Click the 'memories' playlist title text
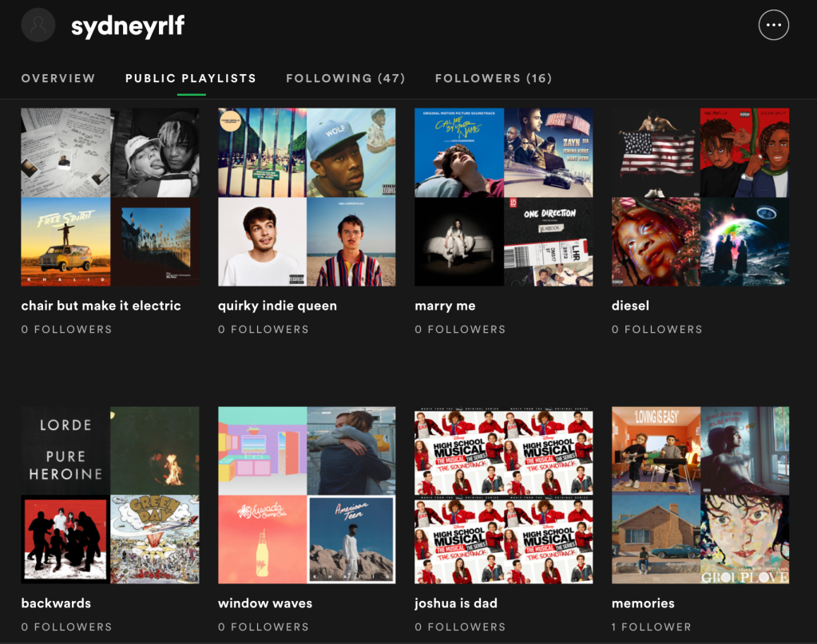This screenshot has height=644, width=817. click(x=643, y=603)
